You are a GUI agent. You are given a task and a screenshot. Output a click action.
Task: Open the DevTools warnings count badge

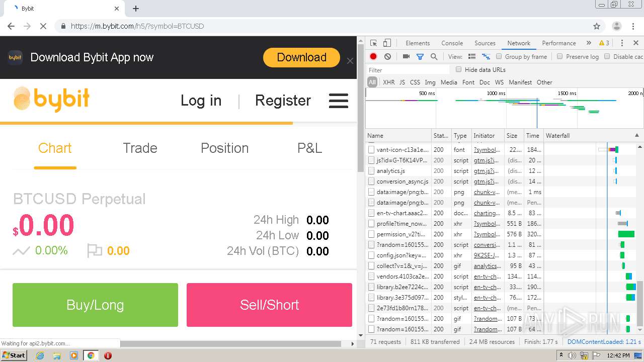click(604, 43)
